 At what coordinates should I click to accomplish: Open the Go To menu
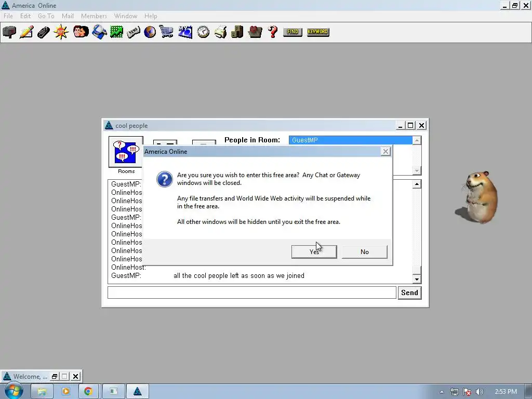click(46, 16)
